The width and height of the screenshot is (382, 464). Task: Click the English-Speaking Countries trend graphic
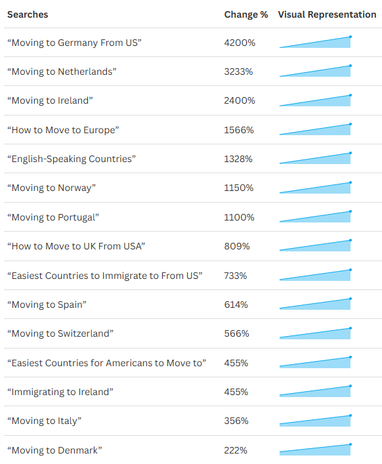[x=315, y=158]
